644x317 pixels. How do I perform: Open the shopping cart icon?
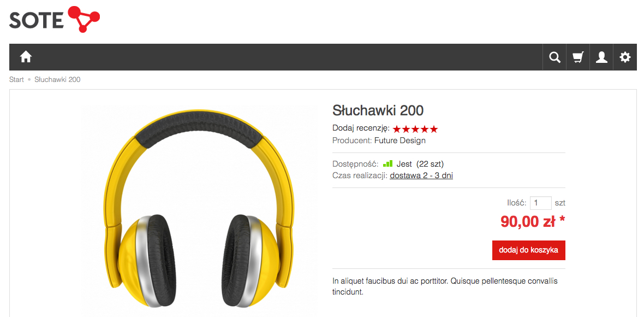[x=579, y=57]
